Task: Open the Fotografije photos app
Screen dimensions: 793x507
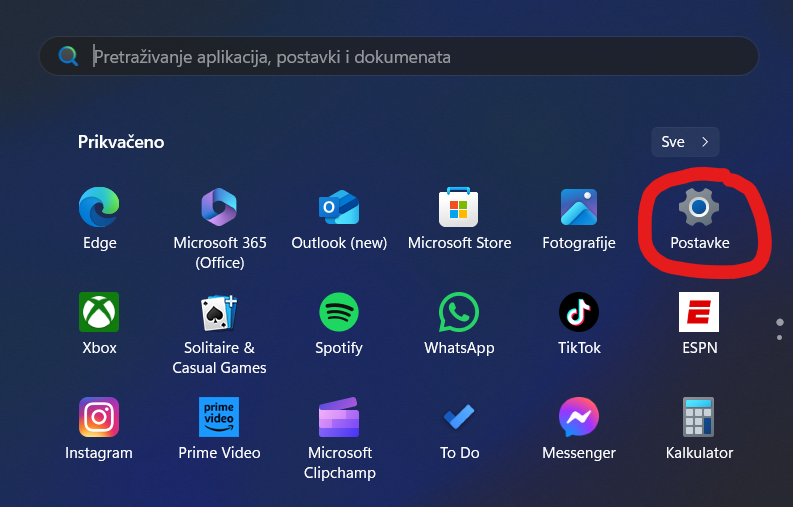Action: pos(579,207)
